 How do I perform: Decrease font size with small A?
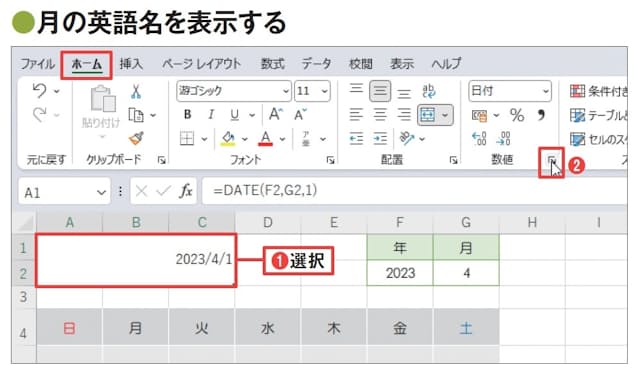(300, 114)
